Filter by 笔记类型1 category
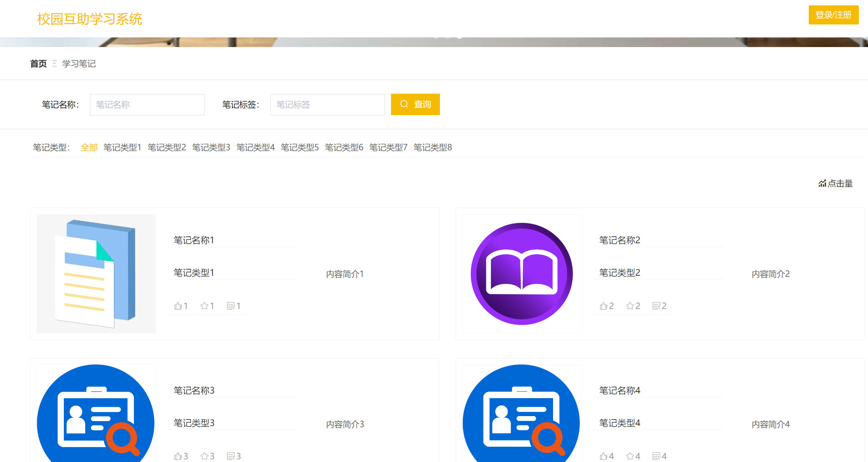Screen dimensions: 868x462 pyautogui.click(x=122, y=147)
